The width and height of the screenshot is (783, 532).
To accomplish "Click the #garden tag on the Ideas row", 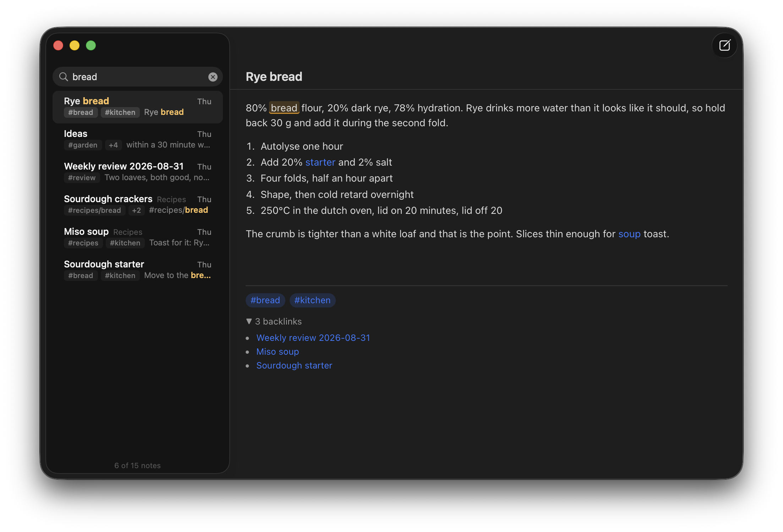I will 83,145.
